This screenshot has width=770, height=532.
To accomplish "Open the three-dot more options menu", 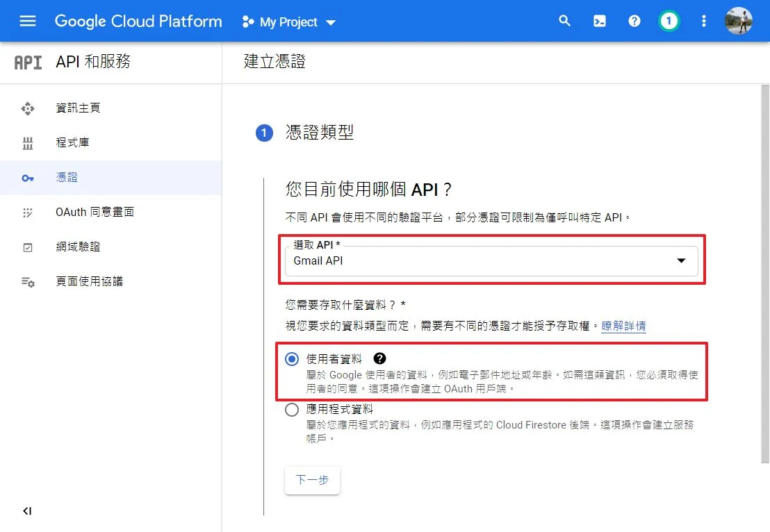I will [704, 21].
